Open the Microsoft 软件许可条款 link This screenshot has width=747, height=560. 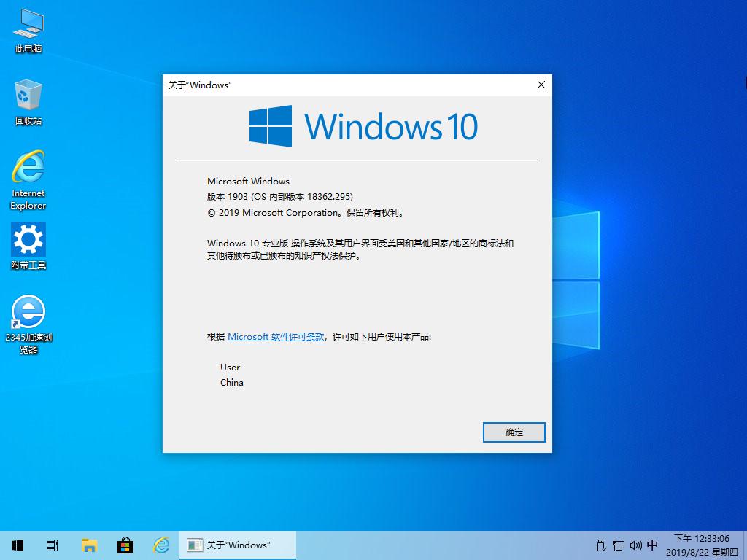point(275,337)
